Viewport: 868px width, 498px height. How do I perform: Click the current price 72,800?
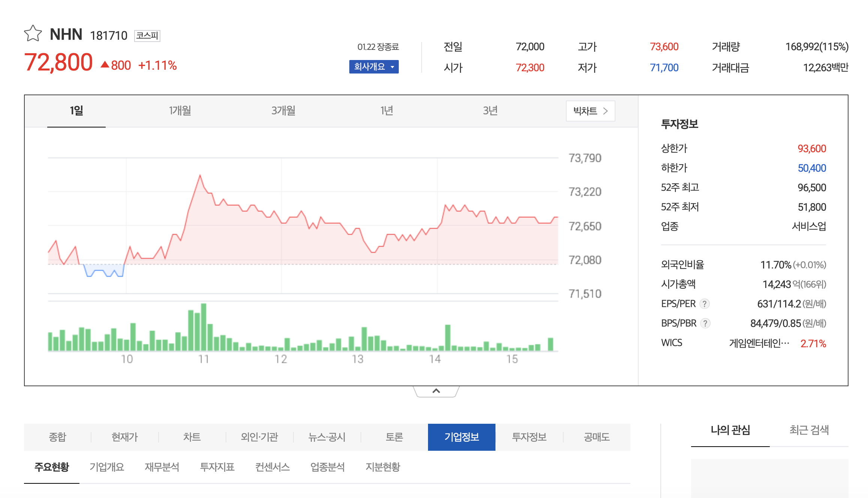58,62
